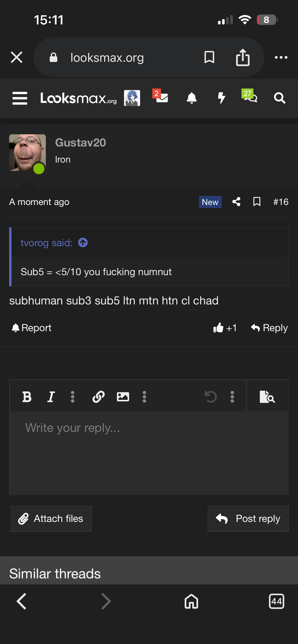Open the inbox with 2 unread messages

point(161,97)
